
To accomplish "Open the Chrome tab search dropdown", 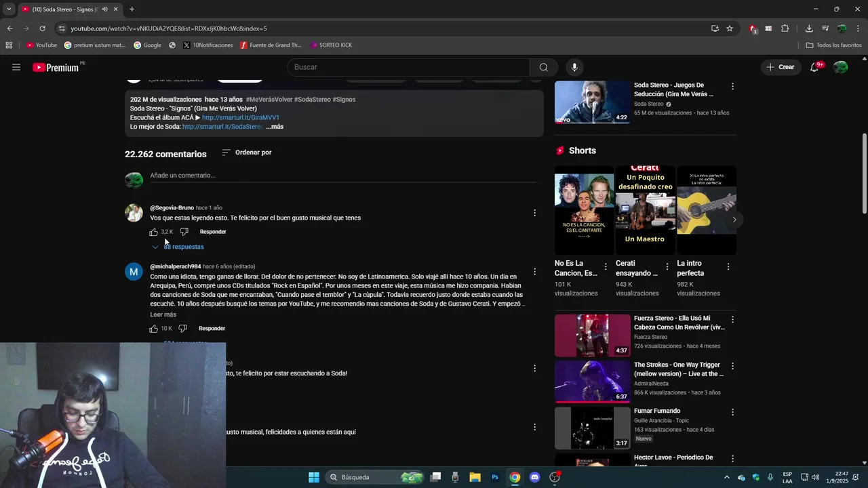I will tap(9, 9).
